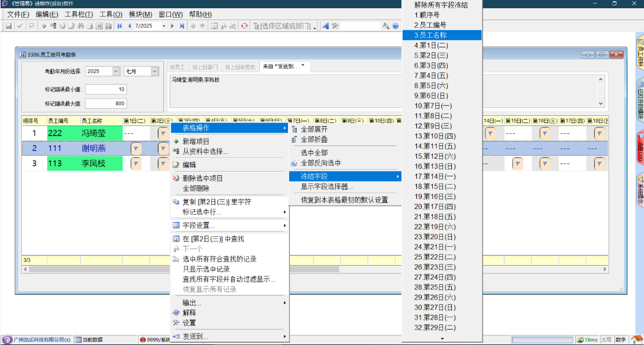This screenshot has width=644, height=345.
Task: Open the 七月 month dropdown
Action: (154, 71)
